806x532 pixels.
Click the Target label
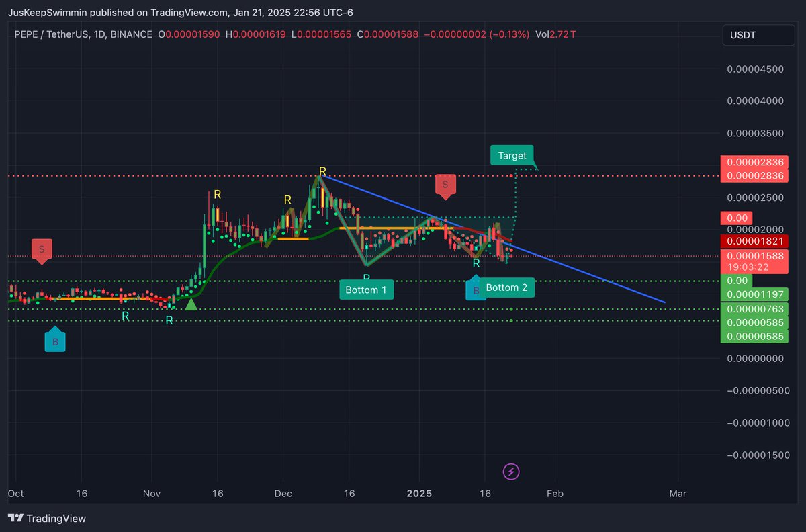(512, 155)
